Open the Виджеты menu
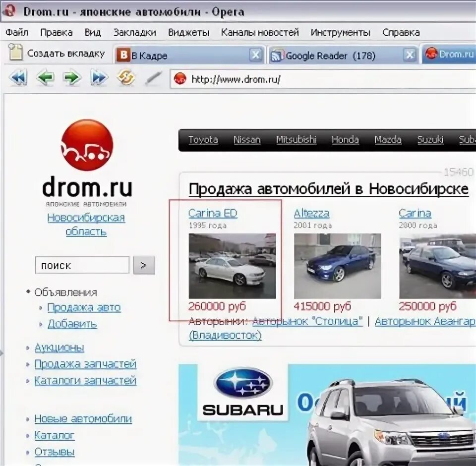The image size is (476, 466). pyautogui.click(x=188, y=33)
